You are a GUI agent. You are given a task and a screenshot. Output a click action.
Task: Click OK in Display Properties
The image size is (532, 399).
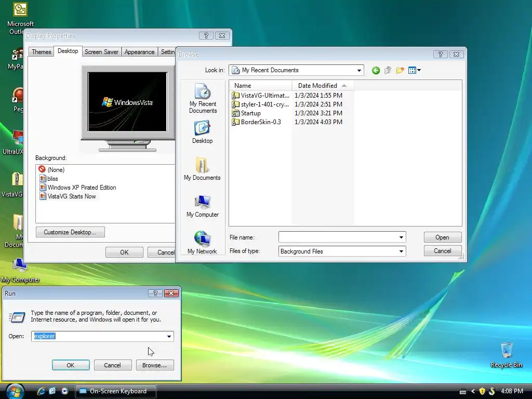[x=124, y=252]
